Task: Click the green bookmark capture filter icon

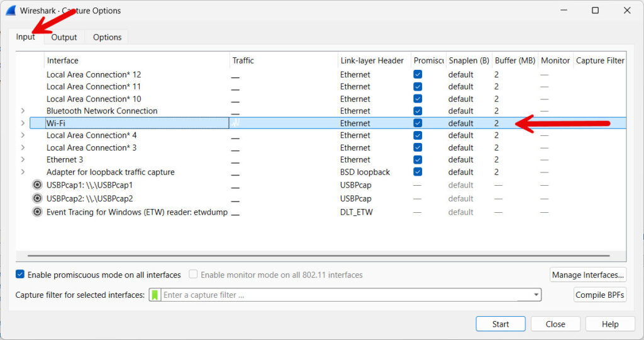Action: [x=155, y=295]
